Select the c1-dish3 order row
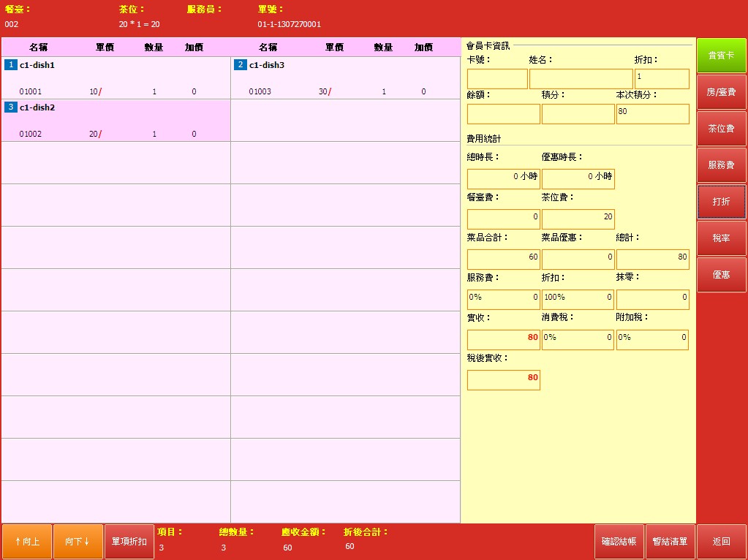 [345, 77]
